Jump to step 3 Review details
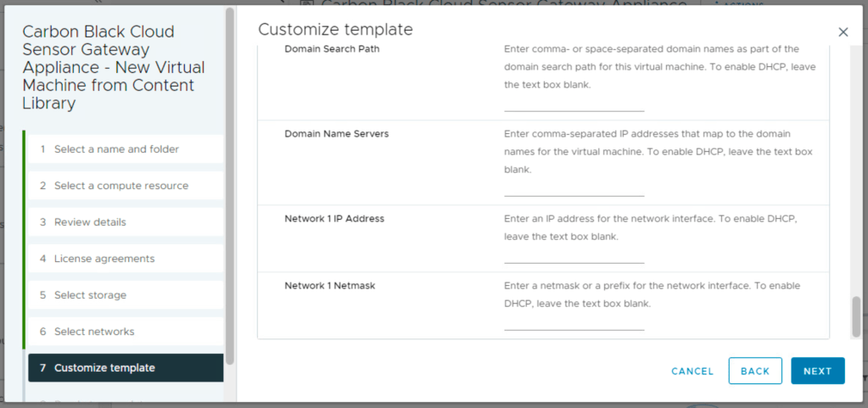This screenshot has width=868, height=408. 90,222
